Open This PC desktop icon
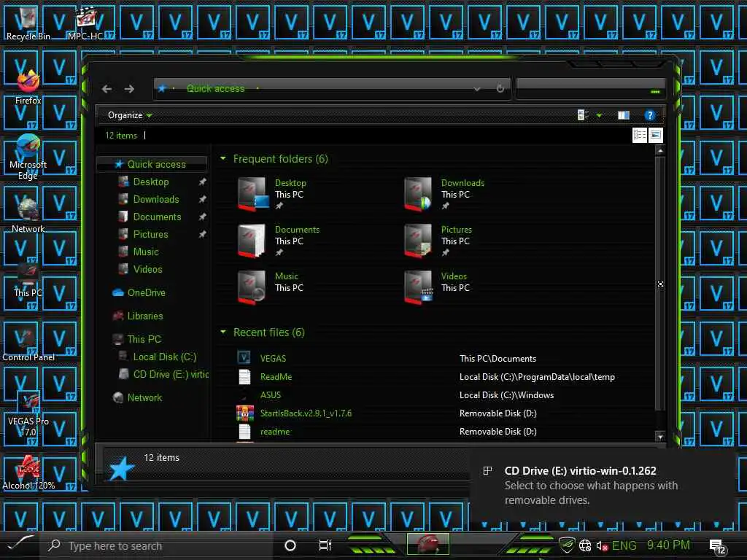 28,281
